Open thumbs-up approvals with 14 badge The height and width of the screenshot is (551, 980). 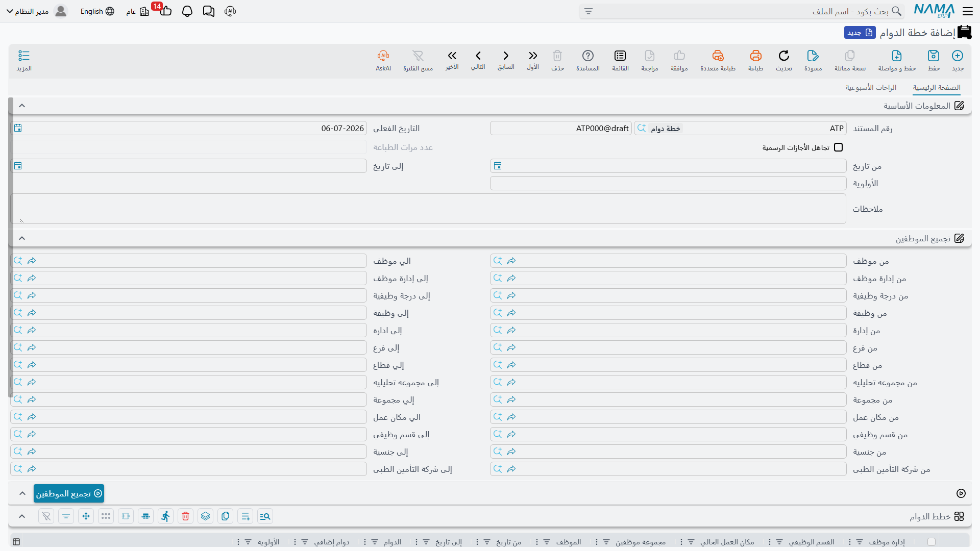pos(165,10)
